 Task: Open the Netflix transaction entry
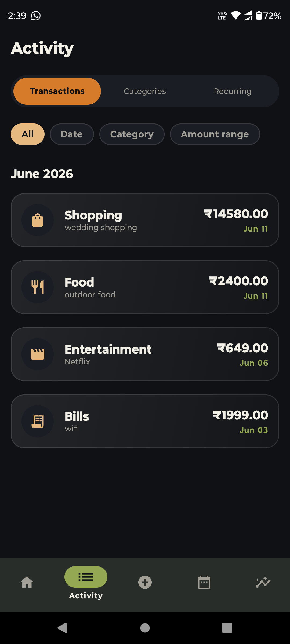[145, 354]
